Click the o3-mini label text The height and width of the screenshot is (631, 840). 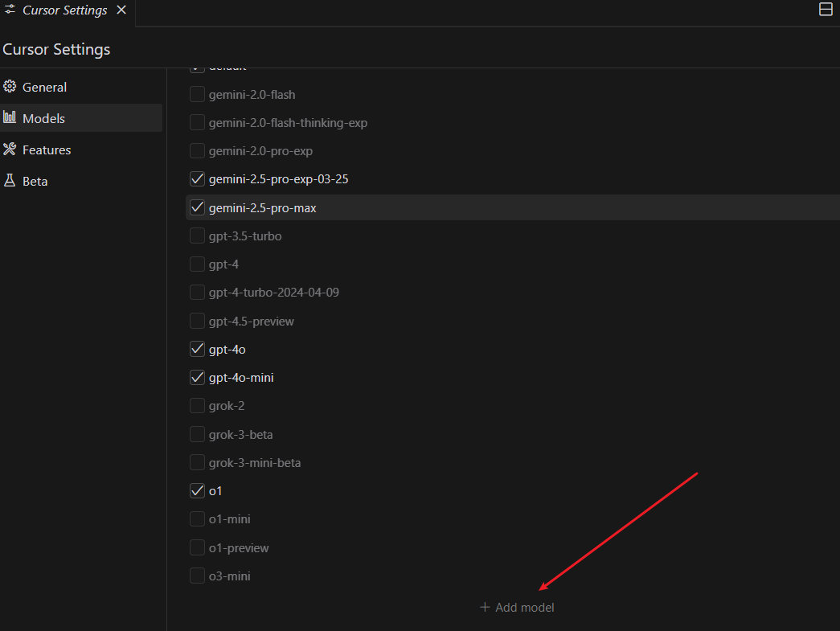coord(229,576)
